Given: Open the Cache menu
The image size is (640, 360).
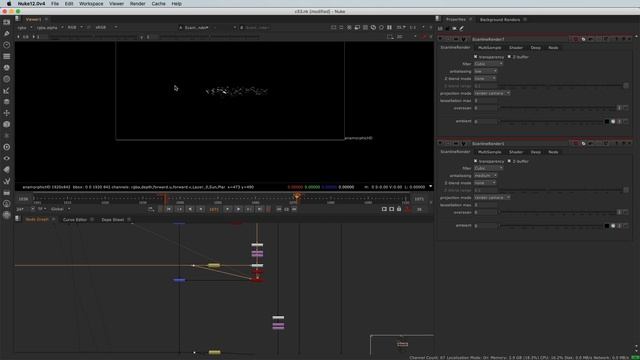Looking at the screenshot, I should tap(158, 4).
